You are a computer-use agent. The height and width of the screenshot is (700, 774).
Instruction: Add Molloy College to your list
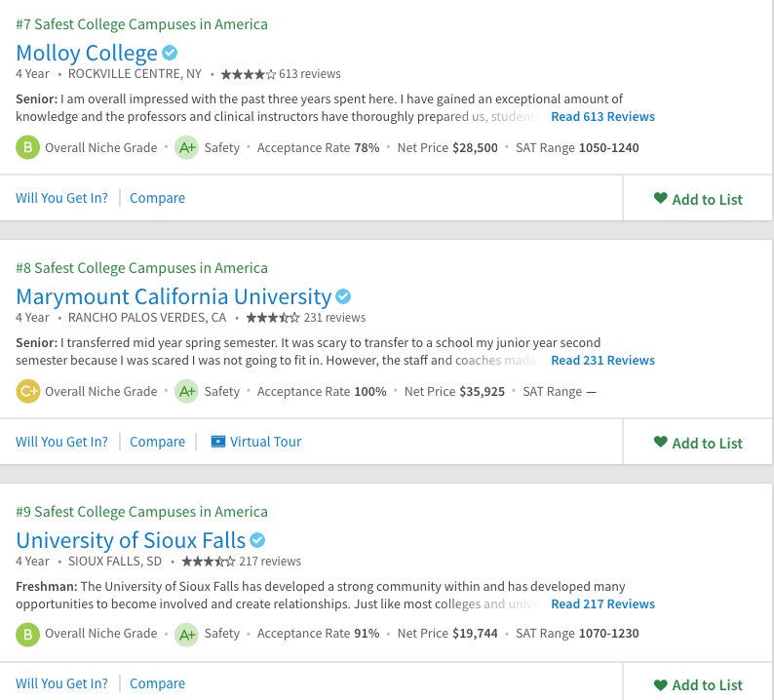(x=698, y=199)
